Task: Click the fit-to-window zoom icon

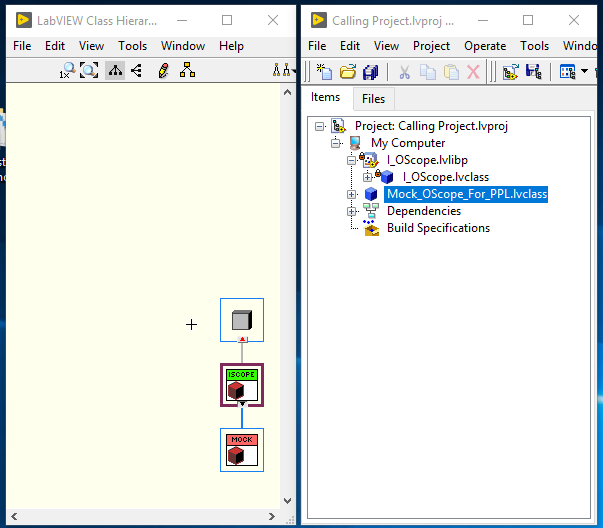Action: tap(89, 70)
